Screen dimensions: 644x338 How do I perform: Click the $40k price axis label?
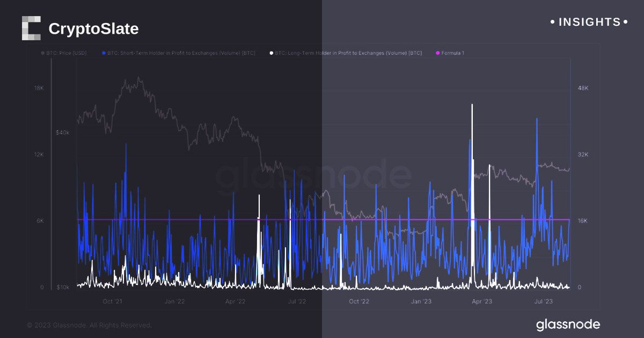pos(62,133)
